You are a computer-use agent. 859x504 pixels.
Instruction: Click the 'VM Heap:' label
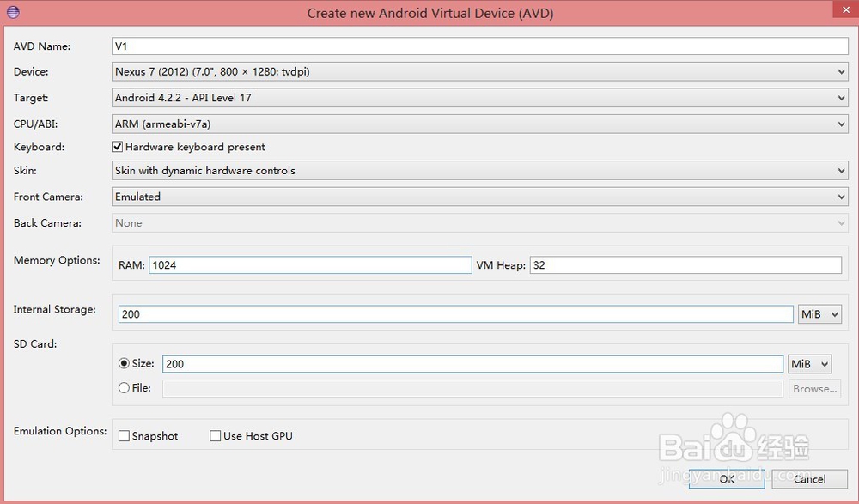tap(501, 265)
